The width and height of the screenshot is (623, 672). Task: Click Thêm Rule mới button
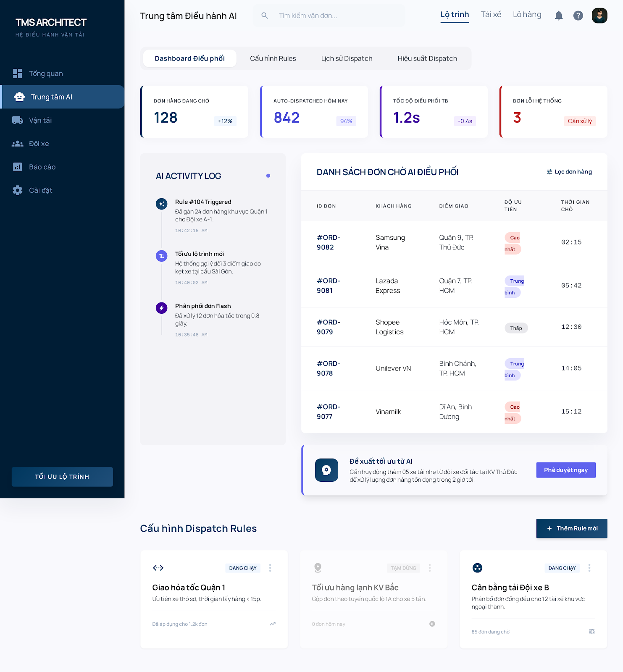(572, 528)
